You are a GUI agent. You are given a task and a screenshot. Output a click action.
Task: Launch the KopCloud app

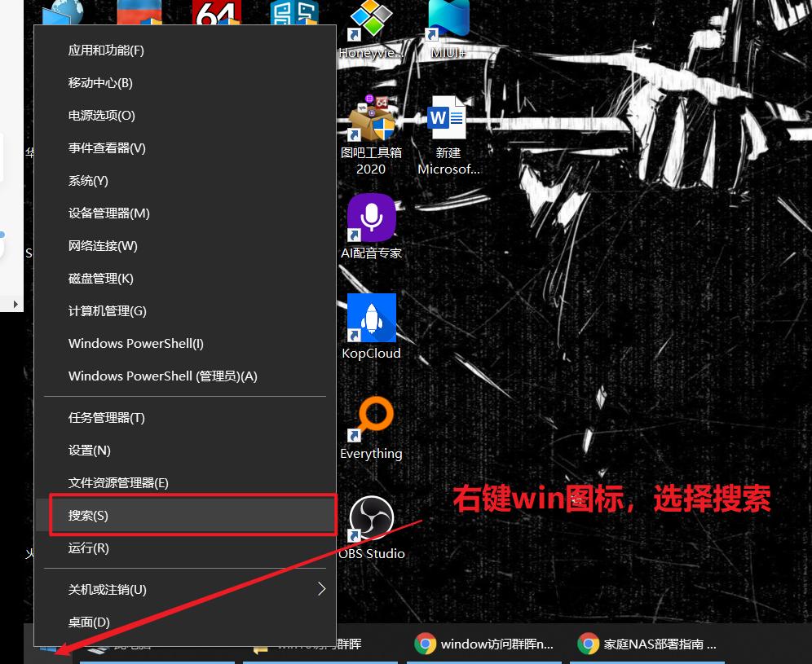(372, 318)
